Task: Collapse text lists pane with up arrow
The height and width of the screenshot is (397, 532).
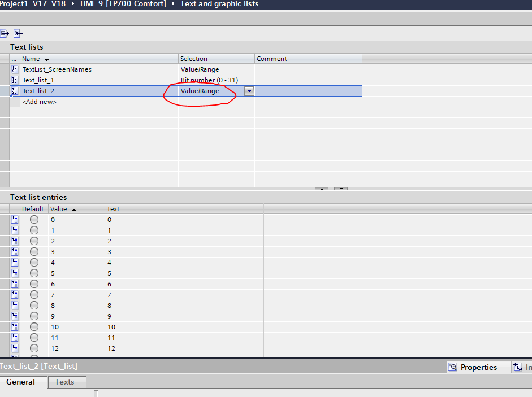Action: [321, 189]
